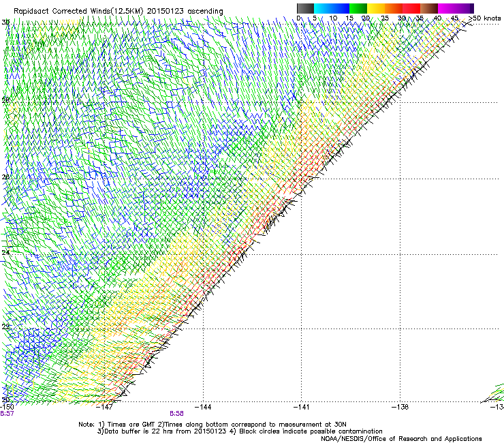Select the latitude axis label '28'
Image resolution: width=504 pixels, height=443 pixels.
tap(5, 100)
